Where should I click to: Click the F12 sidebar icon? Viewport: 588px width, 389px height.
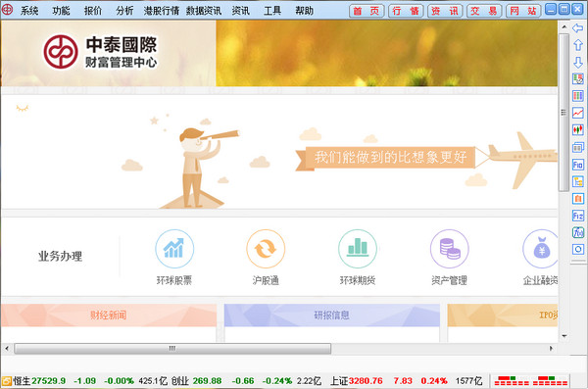point(578,216)
